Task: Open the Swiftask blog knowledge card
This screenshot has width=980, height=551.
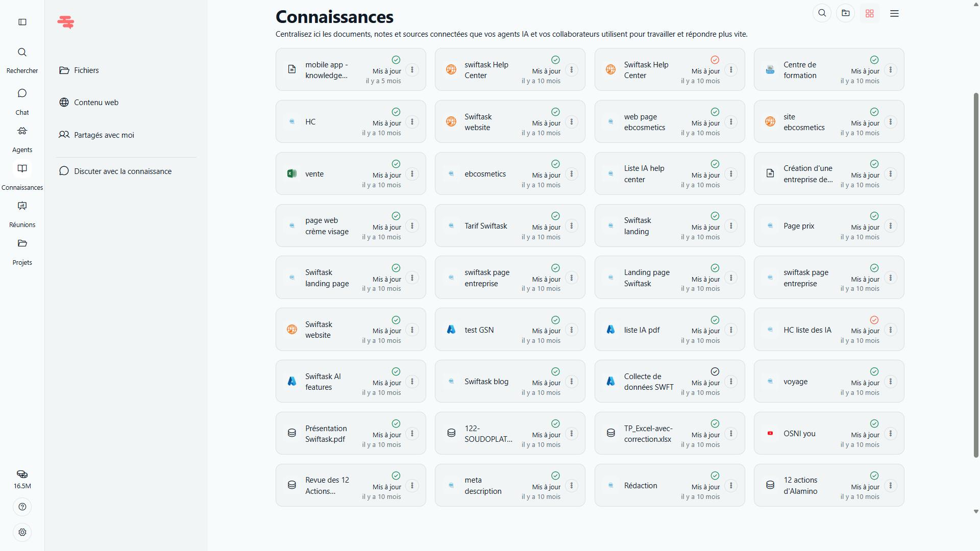Action: click(x=486, y=382)
